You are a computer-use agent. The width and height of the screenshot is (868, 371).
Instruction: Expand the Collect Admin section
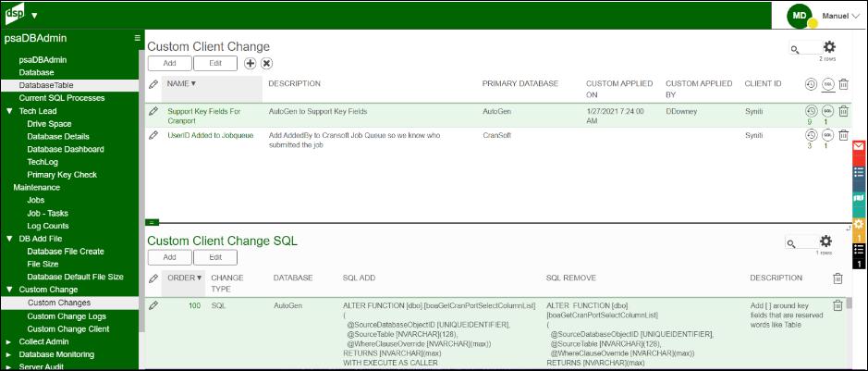[9, 341]
